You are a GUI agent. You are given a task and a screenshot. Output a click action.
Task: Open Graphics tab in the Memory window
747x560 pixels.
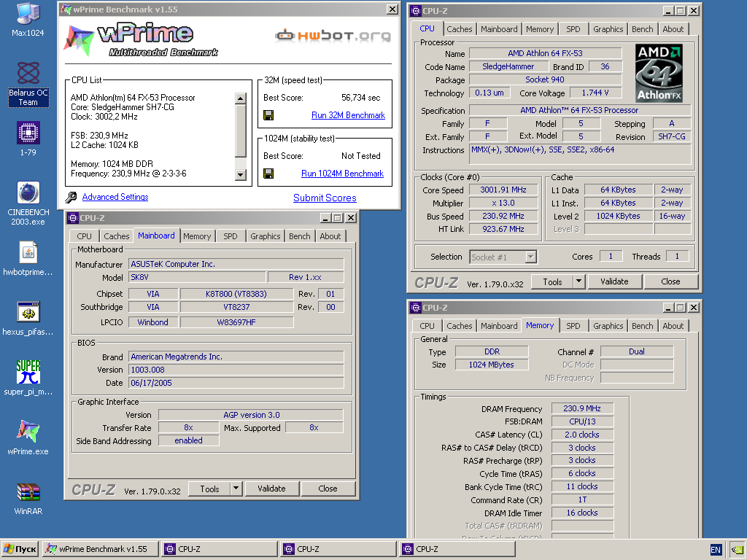pyautogui.click(x=608, y=326)
